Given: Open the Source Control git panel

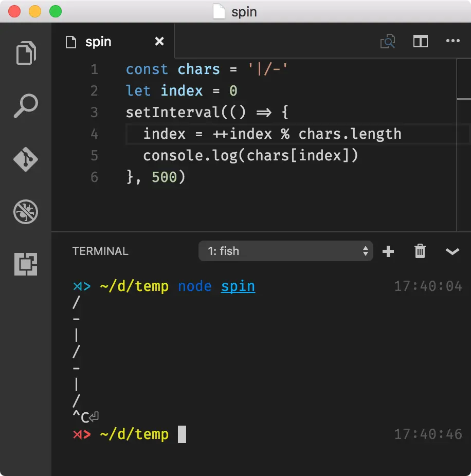Looking at the screenshot, I should click(26, 159).
